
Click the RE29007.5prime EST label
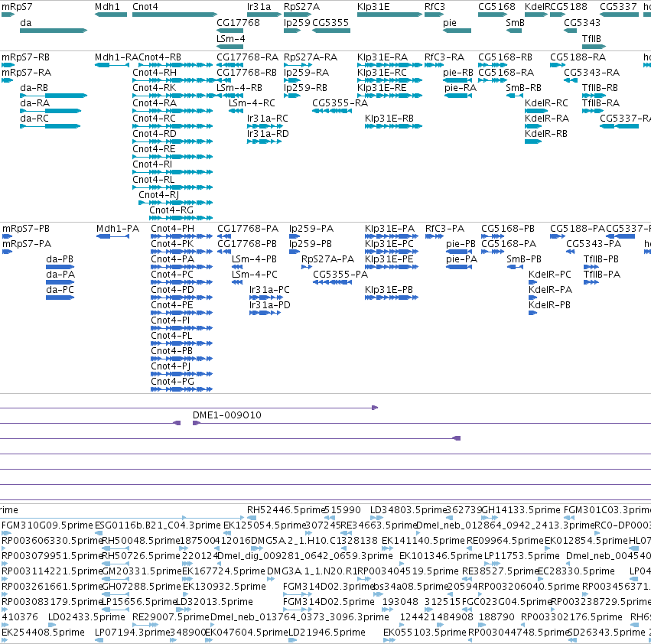click(171, 617)
